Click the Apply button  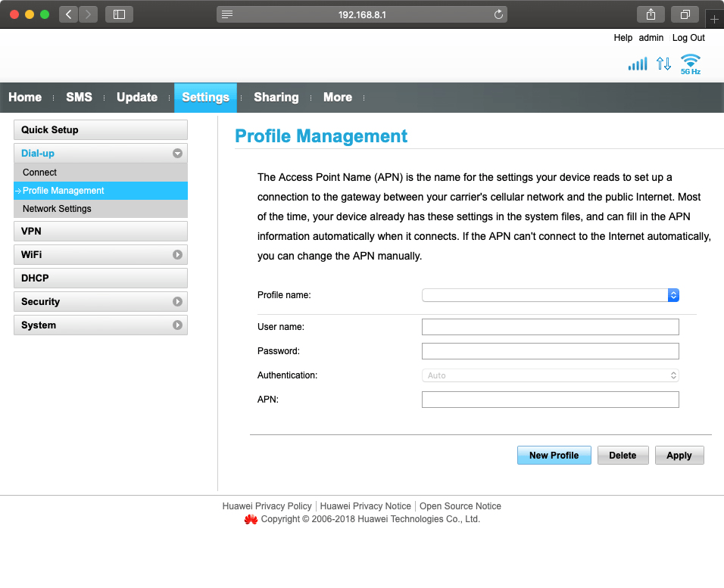tap(679, 456)
